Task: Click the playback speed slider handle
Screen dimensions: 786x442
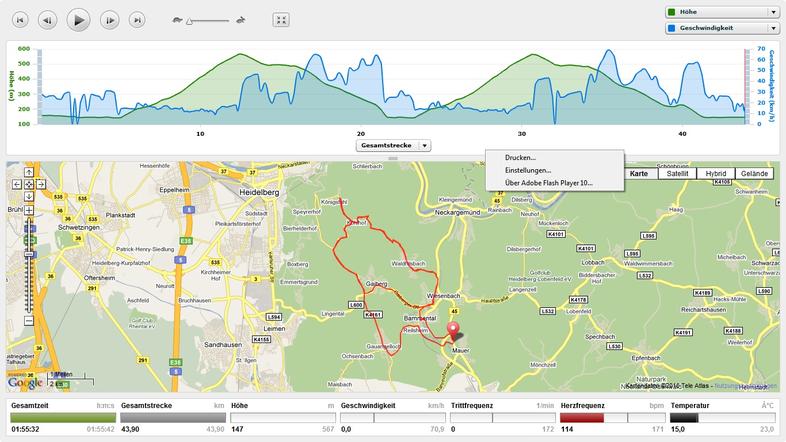Action: [189, 21]
